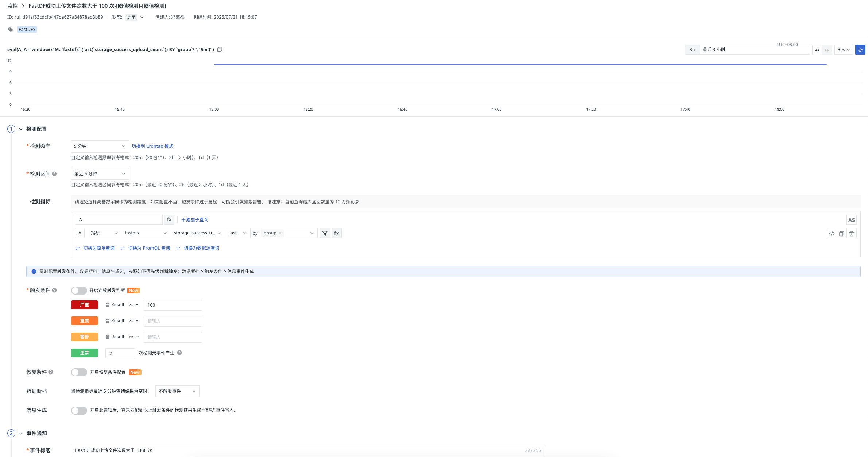The image size is (868, 457).
Task: Open the filter icon on query A
Action: tap(325, 233)
